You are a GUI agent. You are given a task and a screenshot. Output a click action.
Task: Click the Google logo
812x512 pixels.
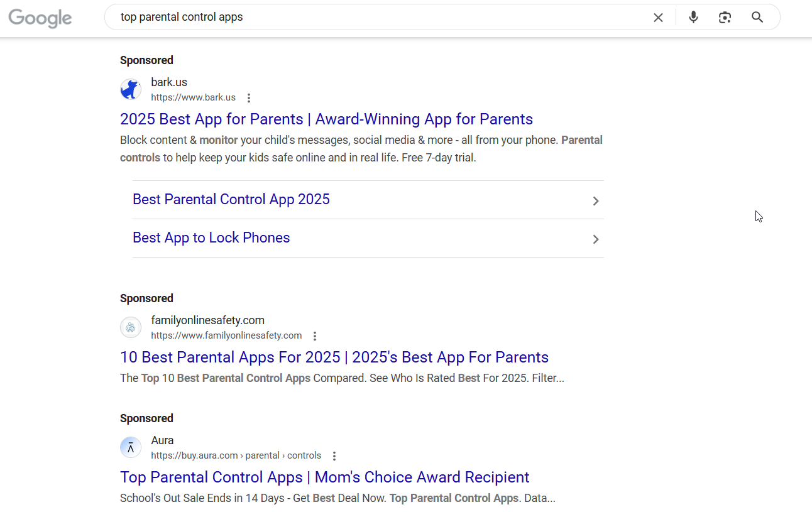click(40, 18)
